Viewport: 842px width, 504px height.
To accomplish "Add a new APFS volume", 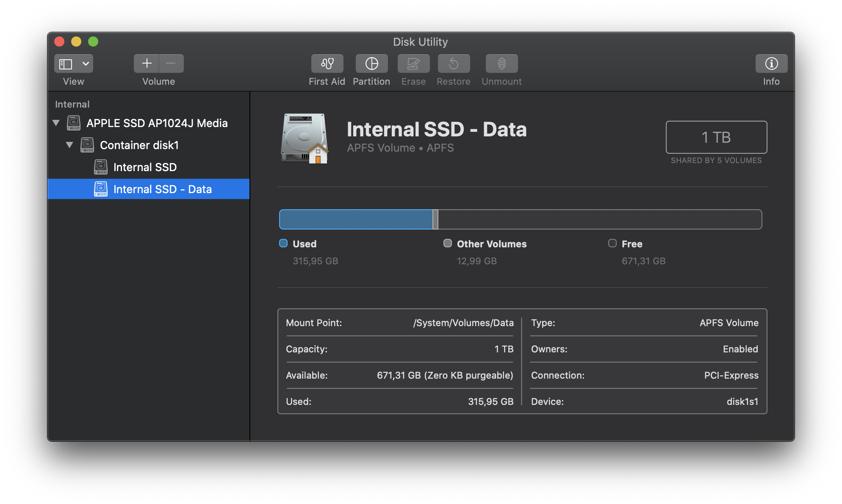I will [x=147, y=64].
